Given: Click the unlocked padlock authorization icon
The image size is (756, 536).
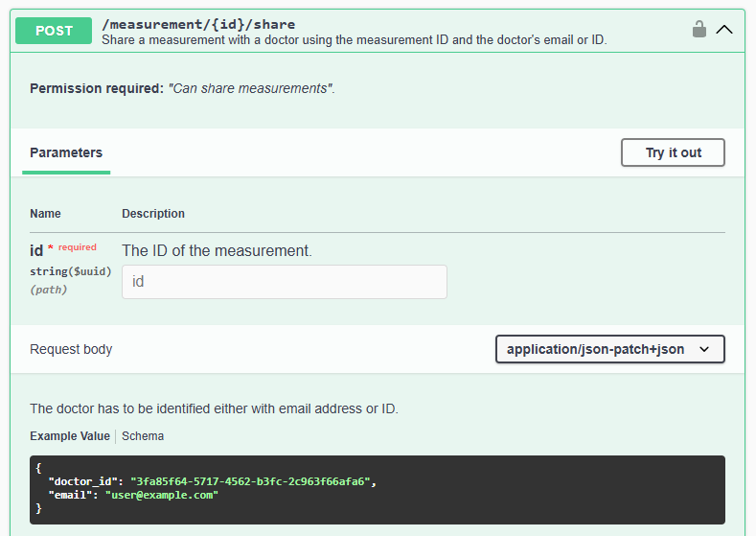Looking at the screenshot, I should [x=699, y=29].
